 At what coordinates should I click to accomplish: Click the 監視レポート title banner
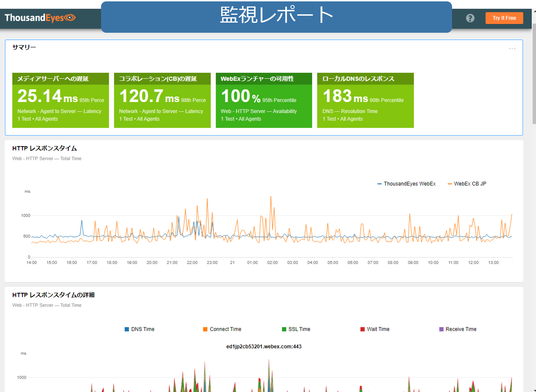(x=276, y=17)
